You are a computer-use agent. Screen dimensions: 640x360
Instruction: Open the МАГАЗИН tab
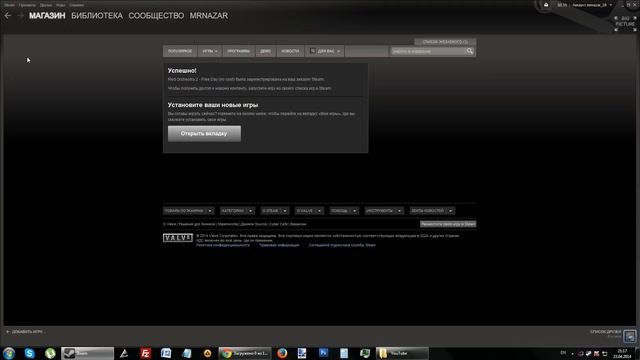[x=47, y=16]
